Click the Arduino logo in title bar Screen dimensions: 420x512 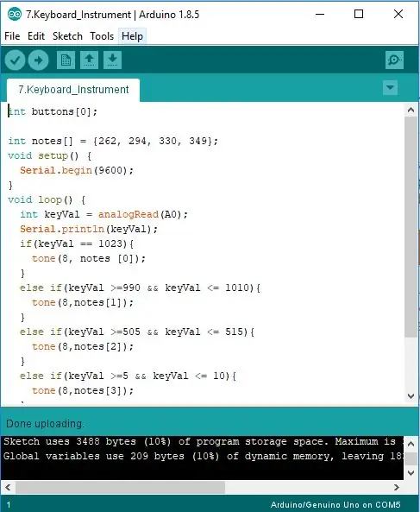15,14
